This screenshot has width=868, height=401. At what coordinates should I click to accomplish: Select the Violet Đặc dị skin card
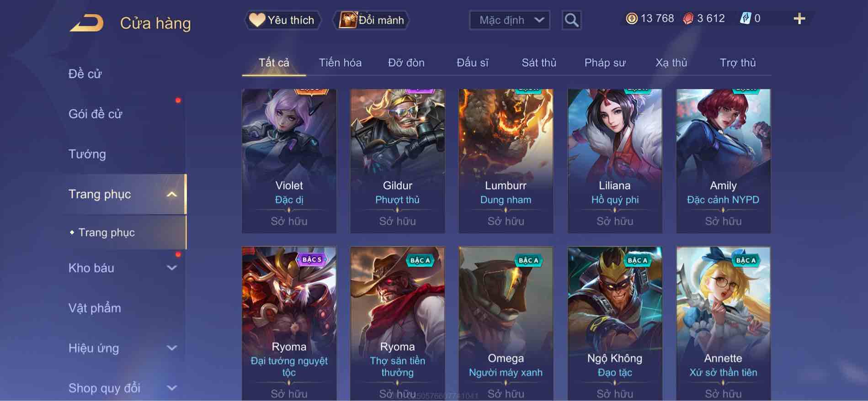coord(289,161)
